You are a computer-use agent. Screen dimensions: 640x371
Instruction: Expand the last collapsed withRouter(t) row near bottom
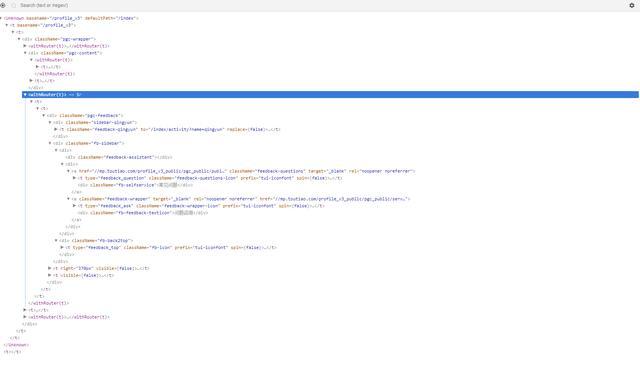(x=25, y=317)
